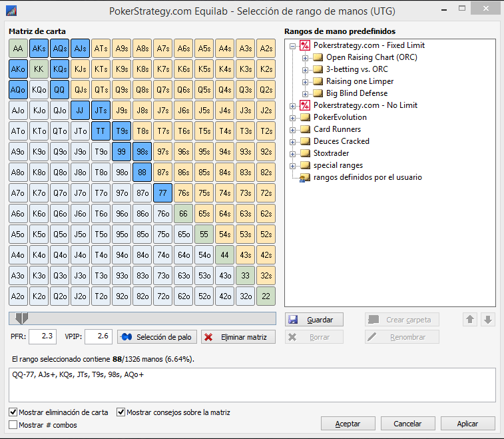Toggle the KK hand cell
Image resolution: width=504 pixels, height=439 pixels.
coord(39,69)
